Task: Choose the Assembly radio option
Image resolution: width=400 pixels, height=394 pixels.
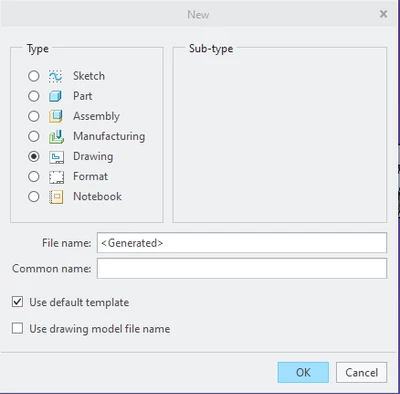Action: tap(34, 116)
